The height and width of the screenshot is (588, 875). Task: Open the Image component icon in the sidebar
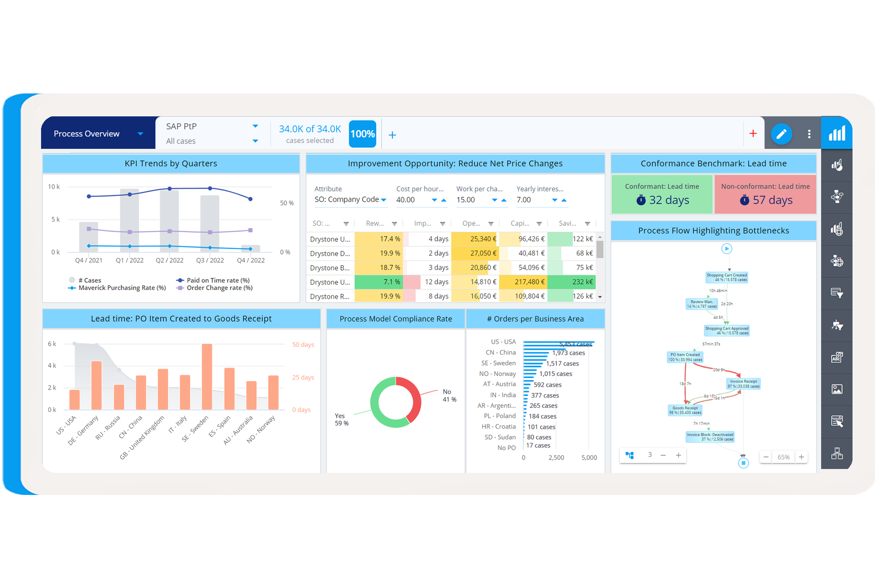point(837,389)
